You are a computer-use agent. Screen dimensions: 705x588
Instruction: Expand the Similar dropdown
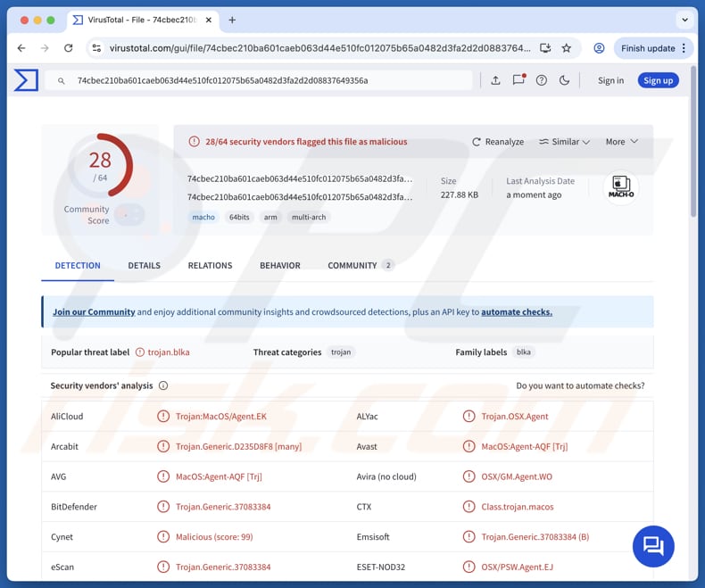pyautogui.click(x=564, y=142)
